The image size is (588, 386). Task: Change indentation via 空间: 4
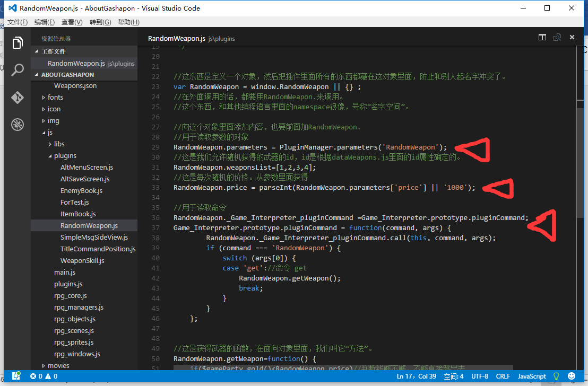454,376
